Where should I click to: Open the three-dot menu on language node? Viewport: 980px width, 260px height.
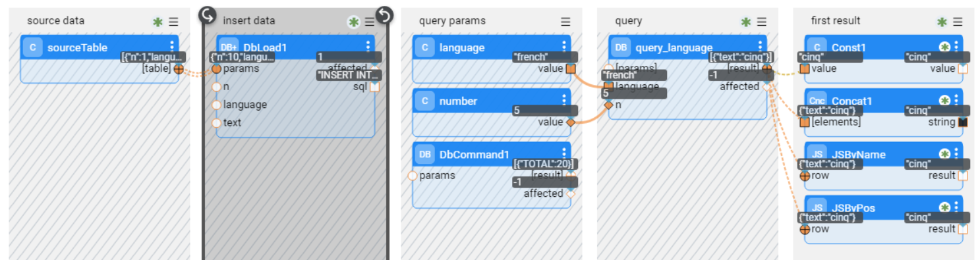(564, 46)
